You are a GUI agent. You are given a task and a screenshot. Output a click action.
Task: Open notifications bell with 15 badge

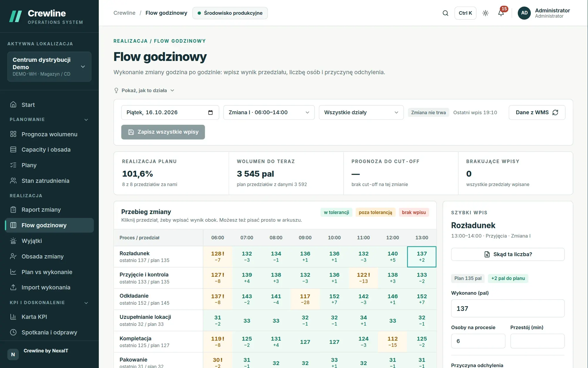(501, 13)
